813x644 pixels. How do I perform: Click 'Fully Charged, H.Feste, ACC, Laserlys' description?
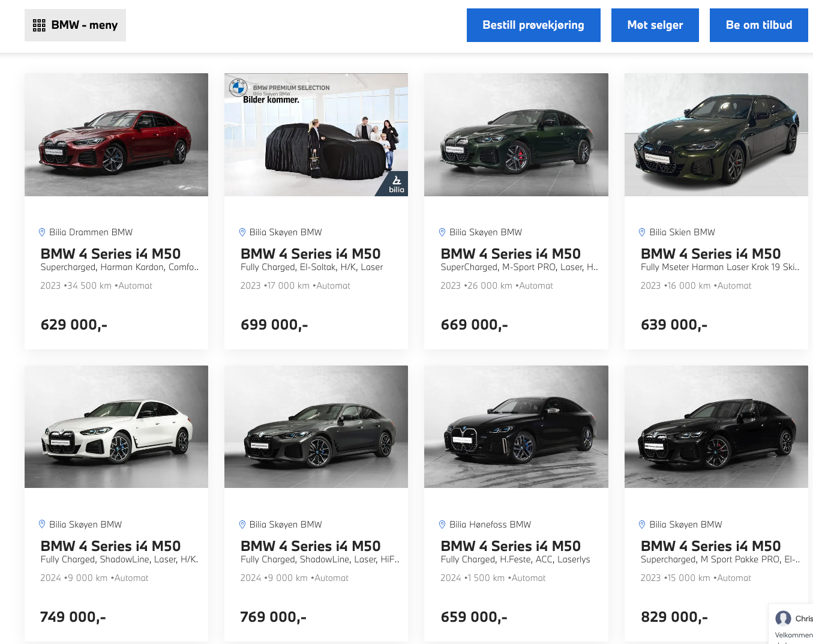coord(515,559)
